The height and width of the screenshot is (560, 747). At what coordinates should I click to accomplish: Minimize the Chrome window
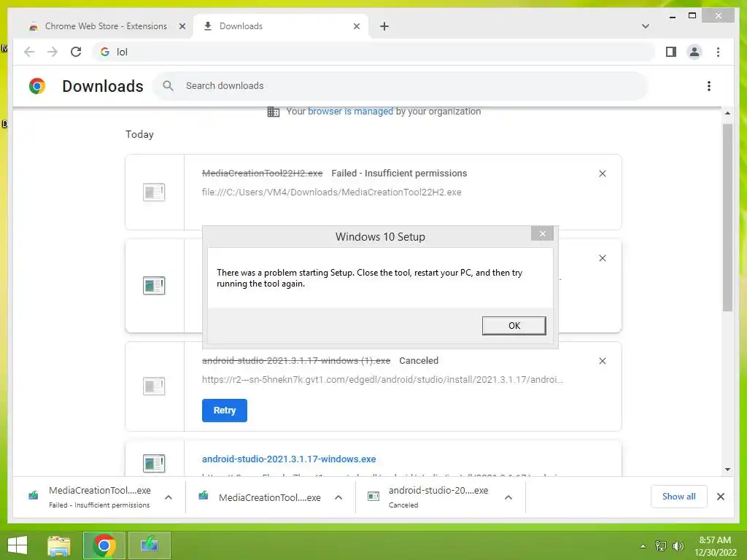point(672,16)
